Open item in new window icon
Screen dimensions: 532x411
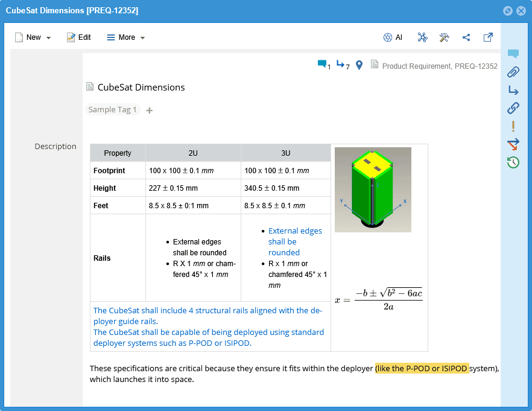pyautogui.click(x=488, y=37)
